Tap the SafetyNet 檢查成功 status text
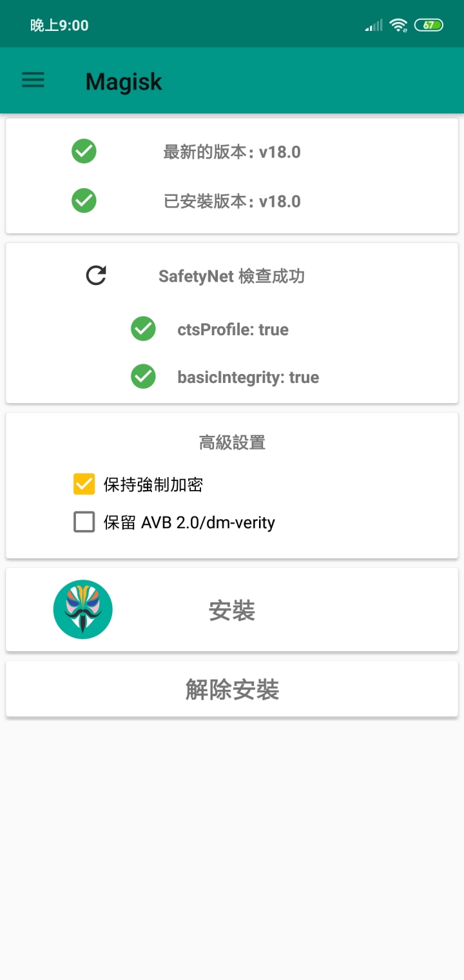Viewport: 464px width, 980px height. coord(231,276)
